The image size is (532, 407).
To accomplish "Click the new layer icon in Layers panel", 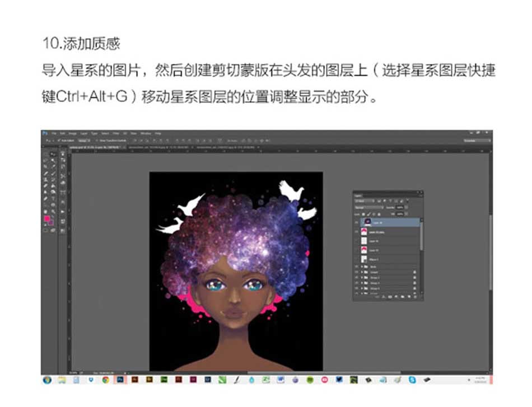I will [408, 297].
